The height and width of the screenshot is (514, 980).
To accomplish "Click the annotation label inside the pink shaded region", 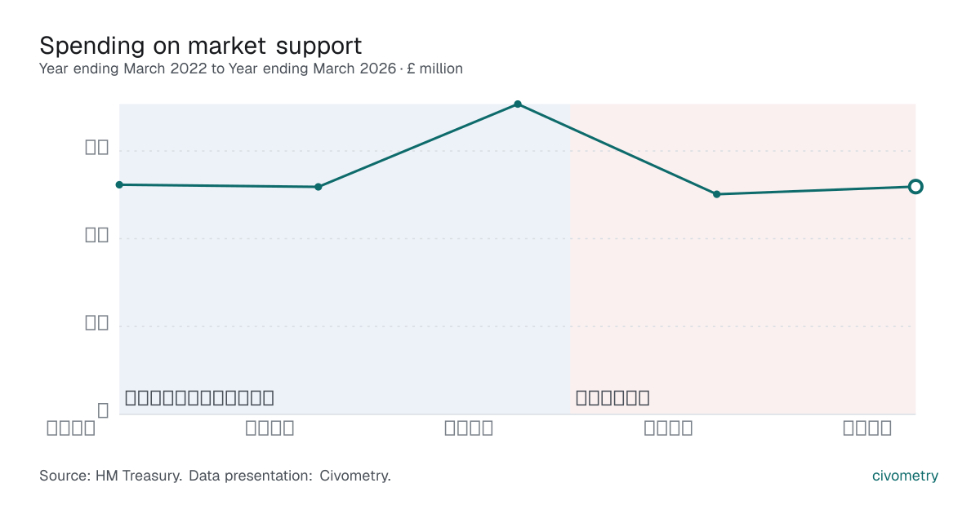I will tap(612, 398).
